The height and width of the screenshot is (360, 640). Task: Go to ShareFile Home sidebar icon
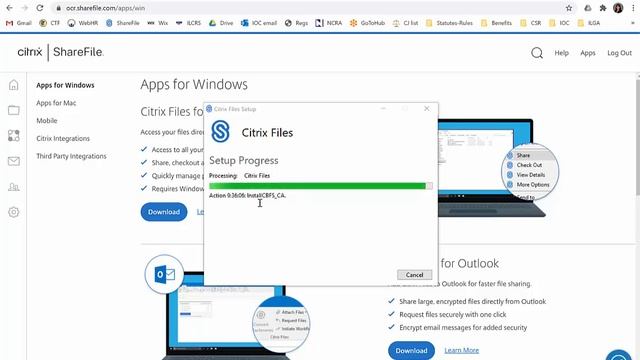(13, 85)
